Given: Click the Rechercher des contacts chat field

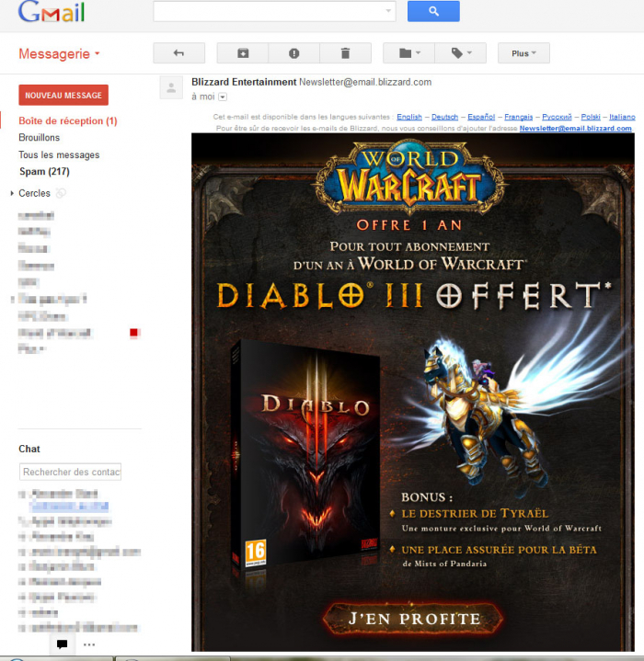Looking at the screenshot, I should (x=71, y=472).
